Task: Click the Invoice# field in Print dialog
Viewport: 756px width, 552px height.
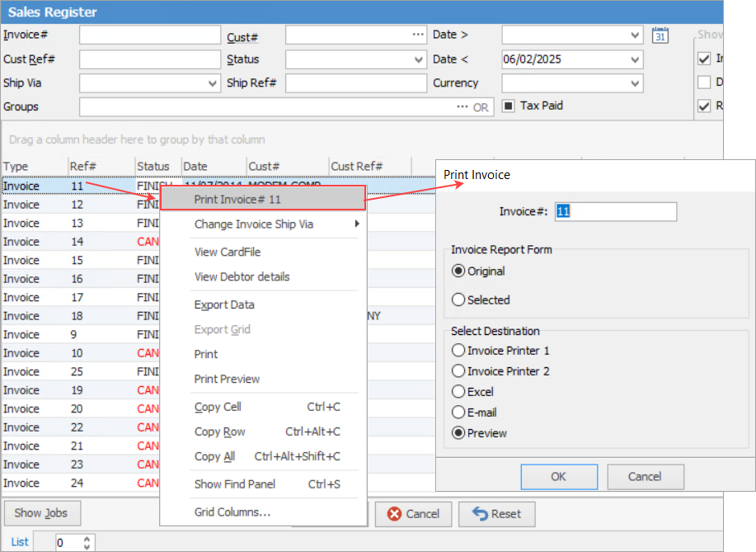Action: tap(615, 212)
